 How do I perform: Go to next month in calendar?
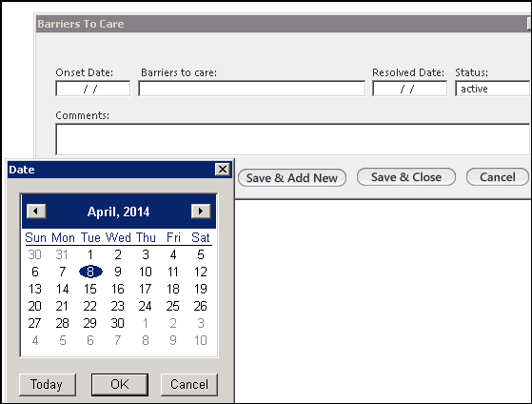coord(201,211)
